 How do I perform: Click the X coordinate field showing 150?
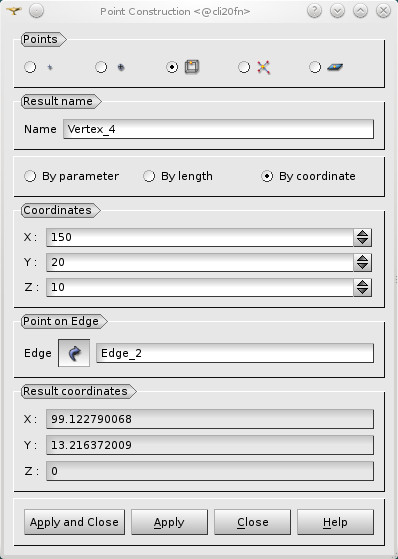click(x=200, y=237)
